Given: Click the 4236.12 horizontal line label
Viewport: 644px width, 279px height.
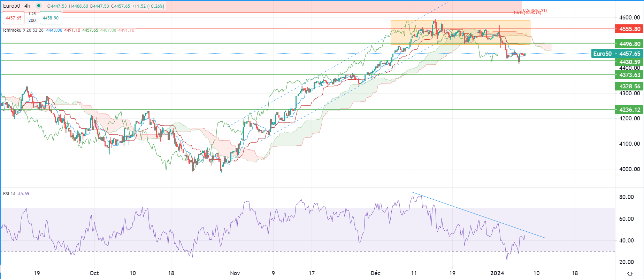Looking at the screenshot, I should pyautogui.click(x=629, y=110).
